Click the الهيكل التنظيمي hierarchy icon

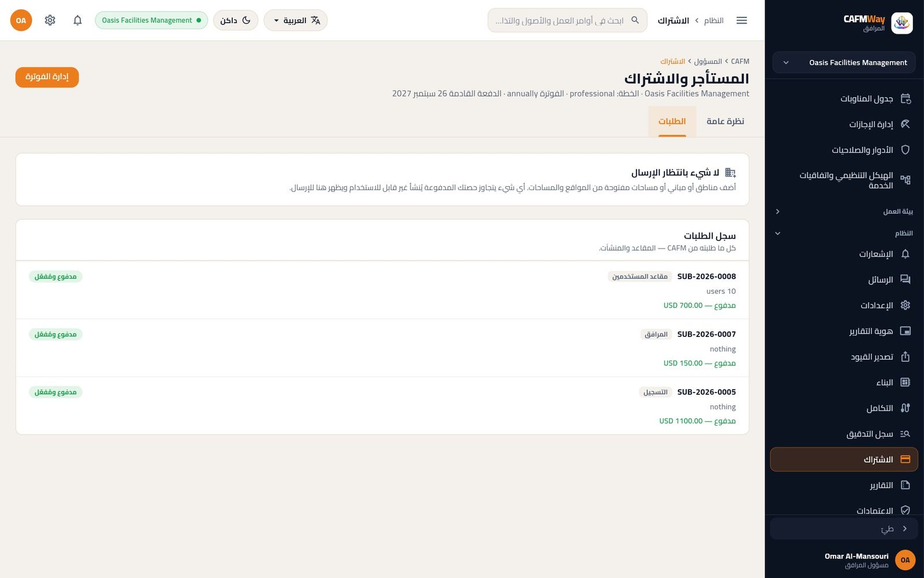tap(905, 180)
